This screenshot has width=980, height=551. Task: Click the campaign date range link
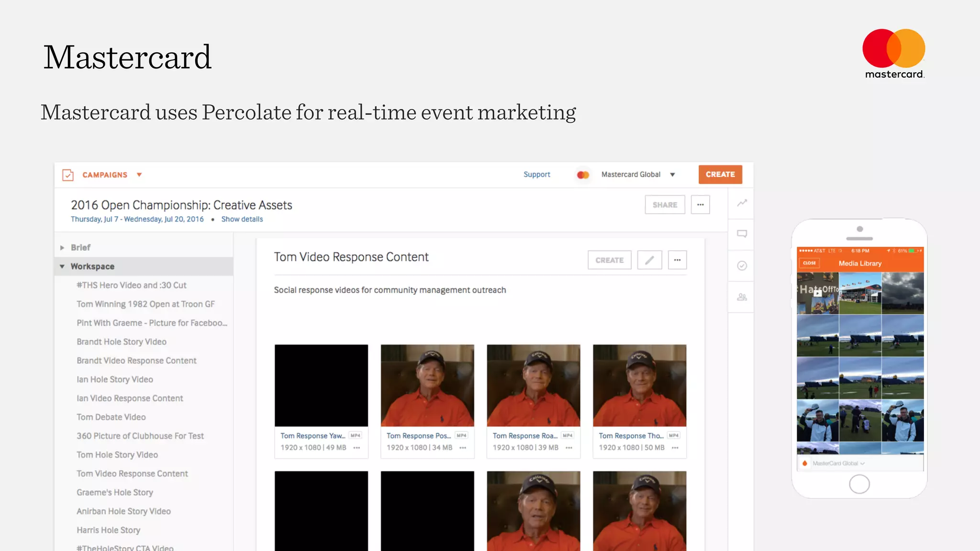(x=137, y=219)
